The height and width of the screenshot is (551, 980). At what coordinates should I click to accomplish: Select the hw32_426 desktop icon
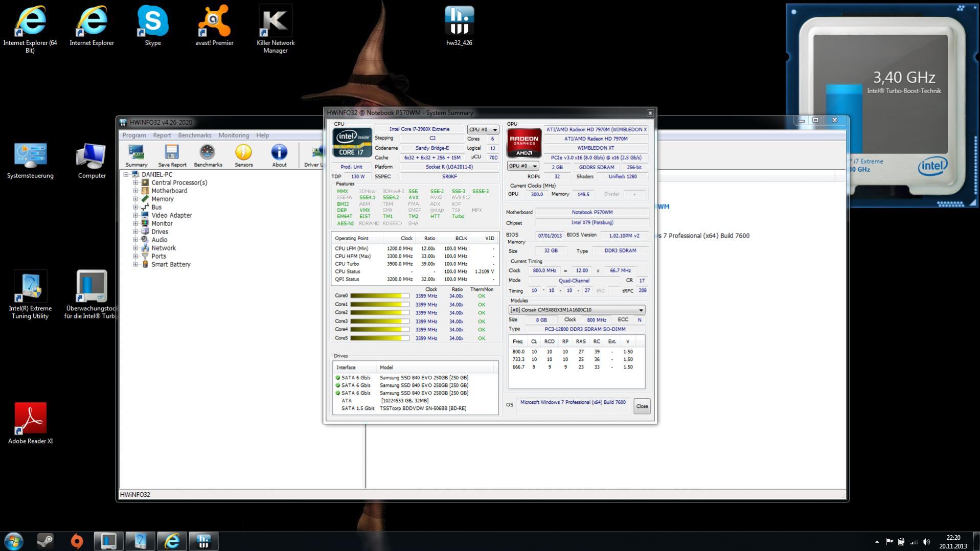point(459,26)
